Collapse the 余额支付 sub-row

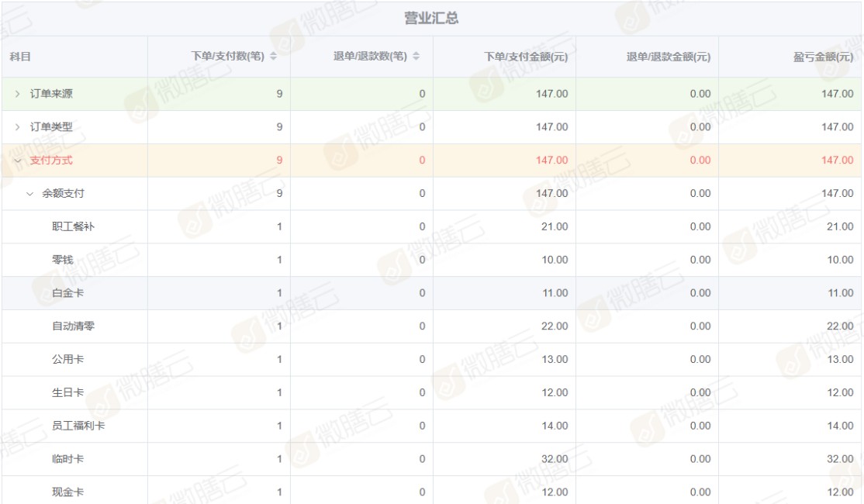[x=29, y=194]
